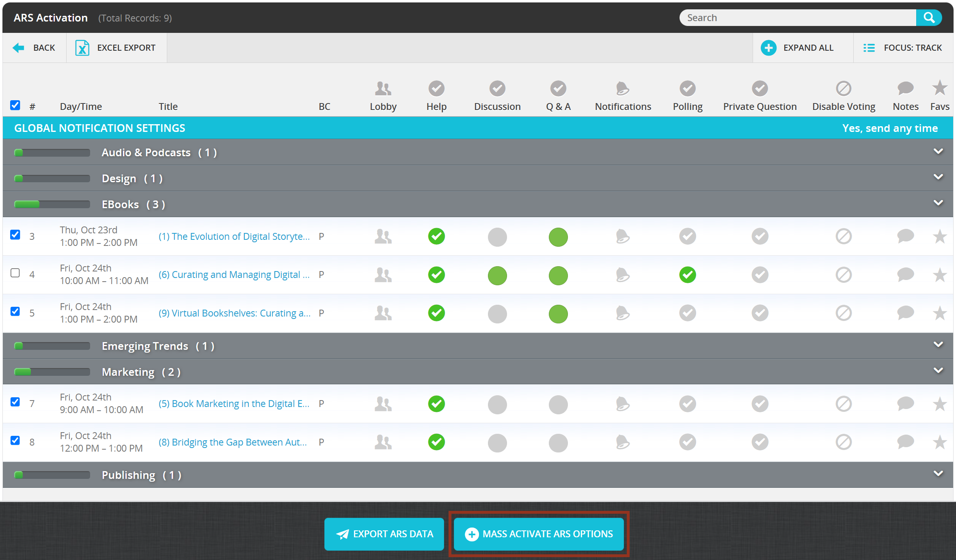Click Expand All in toolbar
Viewport: 956px width, 560px height.
click(797, 48)
